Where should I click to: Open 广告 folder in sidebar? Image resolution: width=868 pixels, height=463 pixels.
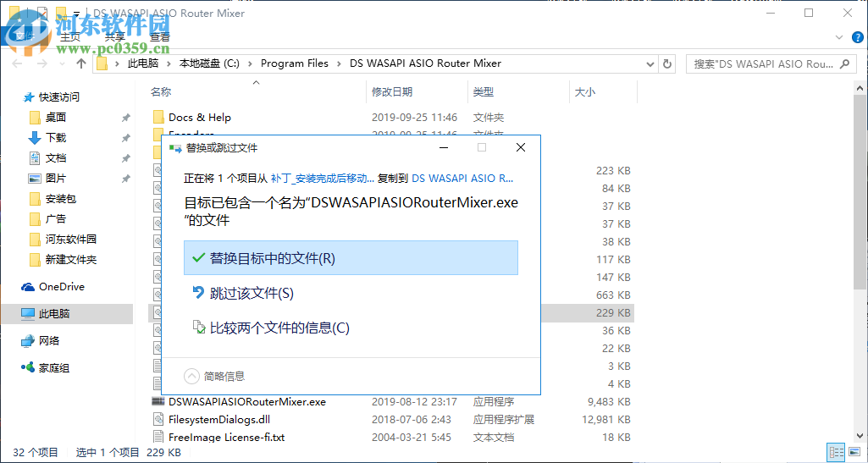(x=56, y=219)
